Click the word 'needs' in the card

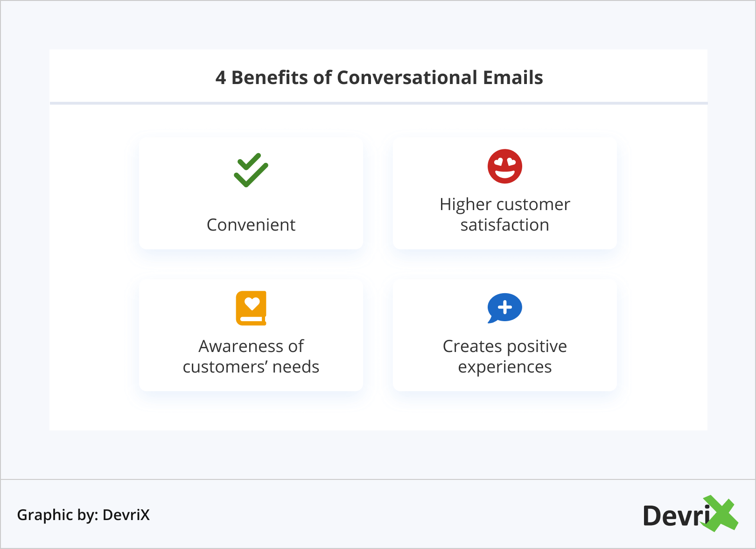(296, 367)
